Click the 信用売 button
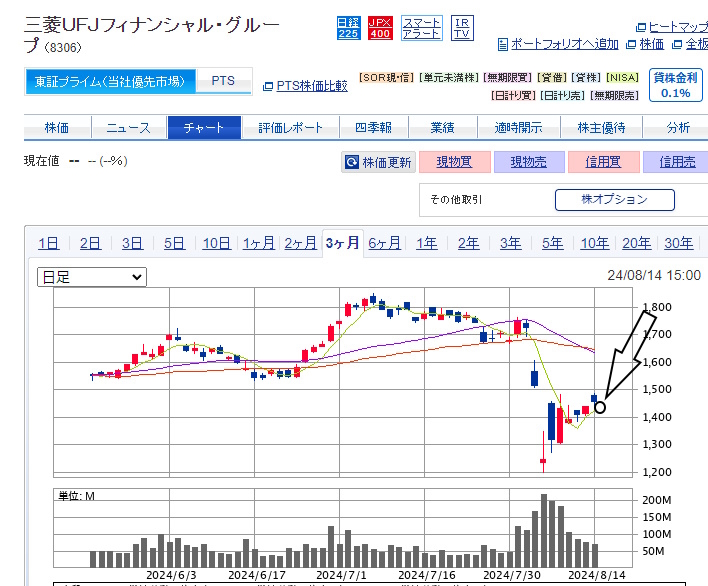 (677, 162)
